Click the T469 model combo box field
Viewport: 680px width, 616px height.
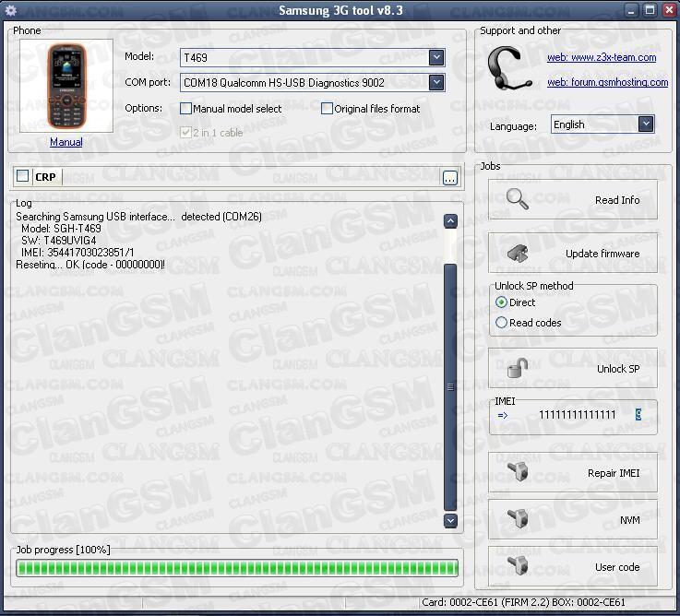point(312,57)
